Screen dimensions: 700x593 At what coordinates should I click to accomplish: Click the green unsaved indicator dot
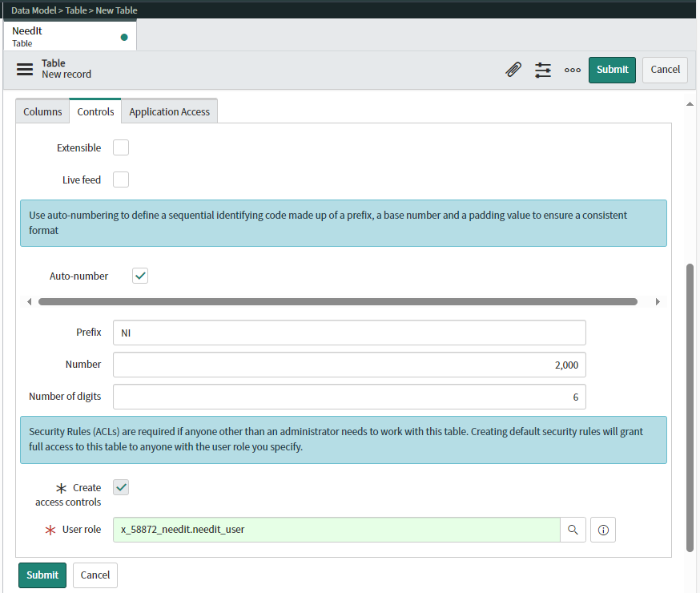click(x=124, y=37)
